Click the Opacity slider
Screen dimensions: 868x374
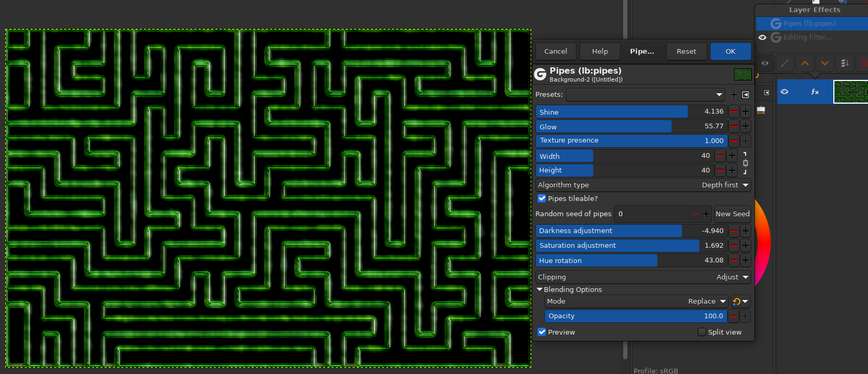[636, 316]
